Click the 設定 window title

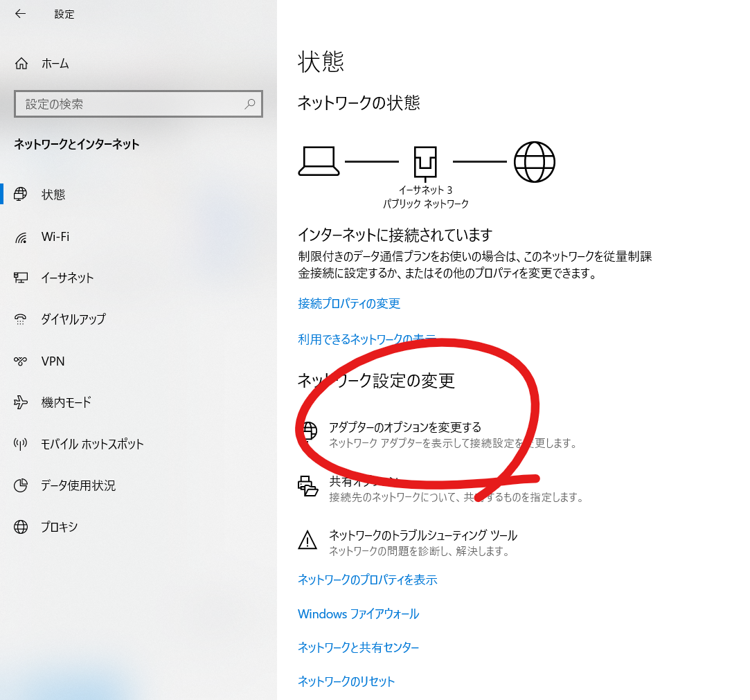[x=64, y=15]
